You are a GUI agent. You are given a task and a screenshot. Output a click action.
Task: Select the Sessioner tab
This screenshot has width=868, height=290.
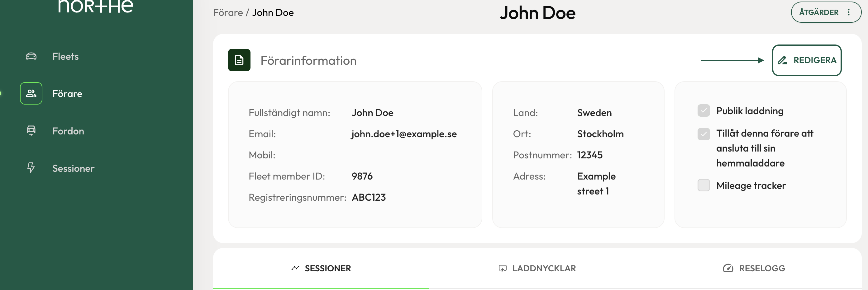[321, 269]
